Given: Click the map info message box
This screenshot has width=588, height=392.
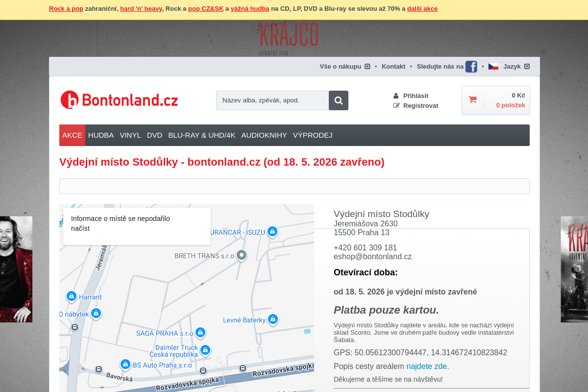Looking at the screenshot, I should pos(137,226).
